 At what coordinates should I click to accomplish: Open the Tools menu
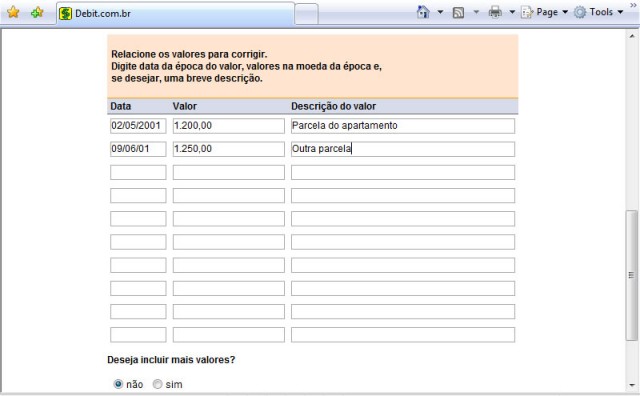point(598,12)
